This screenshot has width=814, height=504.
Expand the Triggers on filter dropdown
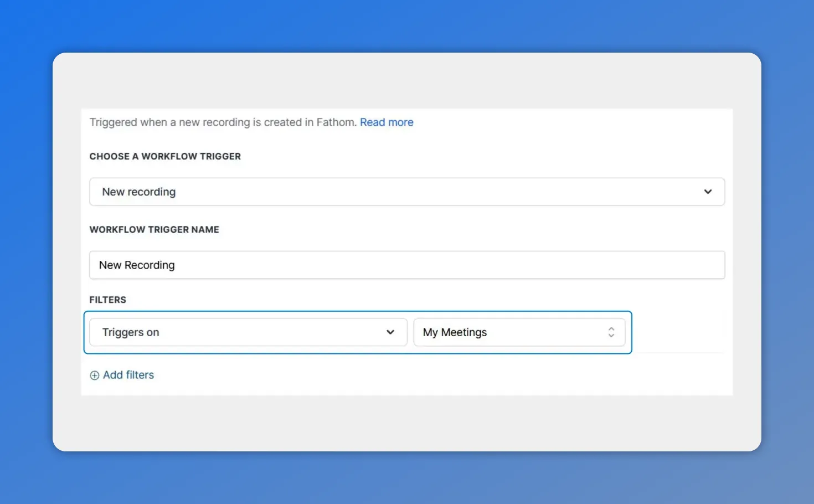[248, 332]
